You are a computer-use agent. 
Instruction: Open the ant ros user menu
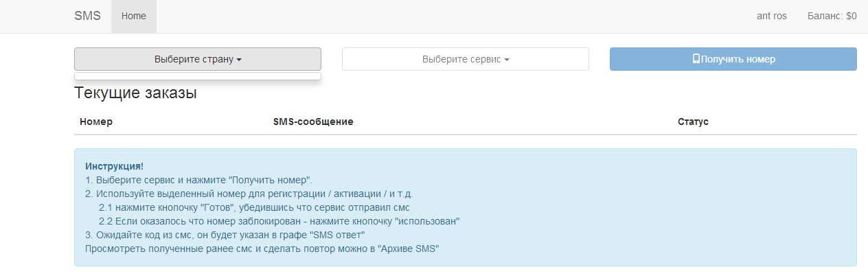click(772, 16)
